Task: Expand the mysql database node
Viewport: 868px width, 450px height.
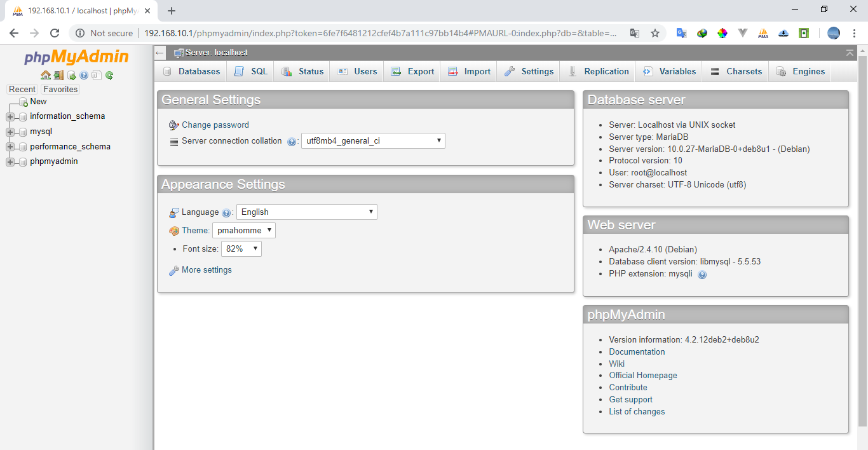Action: tap(10, 132)
